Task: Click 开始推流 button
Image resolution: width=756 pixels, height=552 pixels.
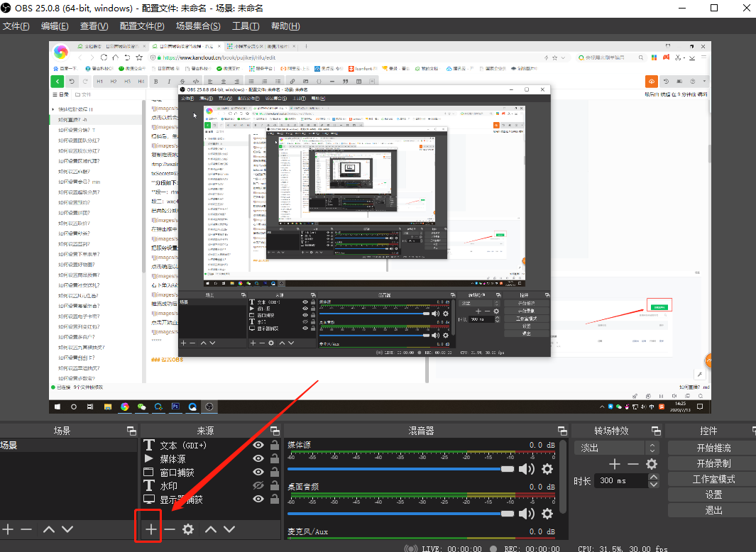Action: (713, 448)
